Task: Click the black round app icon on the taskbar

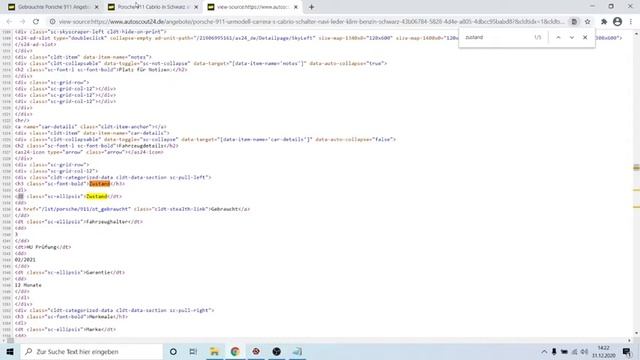Action: (x=276, y=351)
